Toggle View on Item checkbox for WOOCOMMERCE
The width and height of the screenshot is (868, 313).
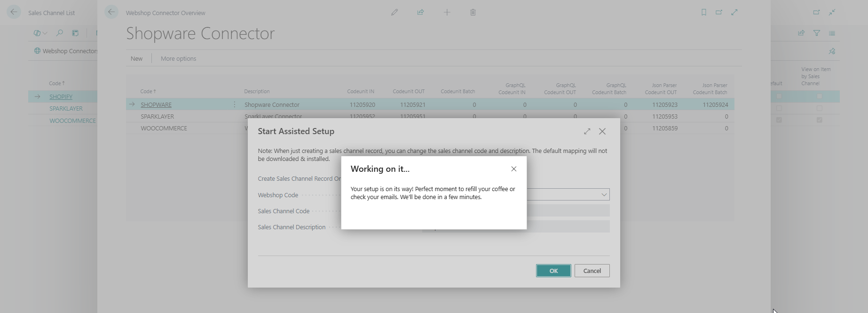pos(820,120)
